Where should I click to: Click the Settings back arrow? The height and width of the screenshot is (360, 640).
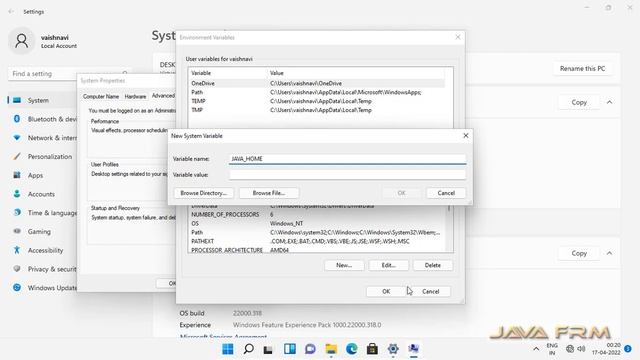tap(11, 12)
